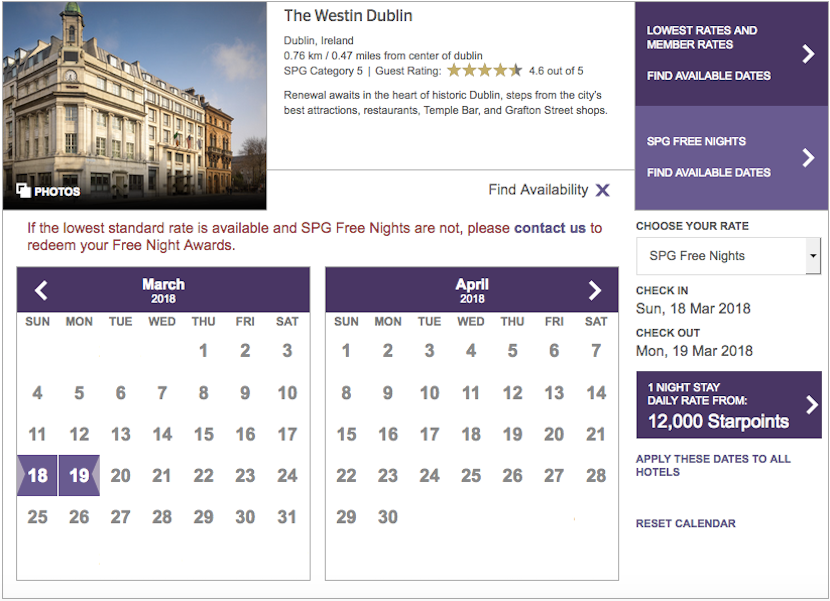Click arrow on Lowest Rates and Member Rates

coord(808,54)
